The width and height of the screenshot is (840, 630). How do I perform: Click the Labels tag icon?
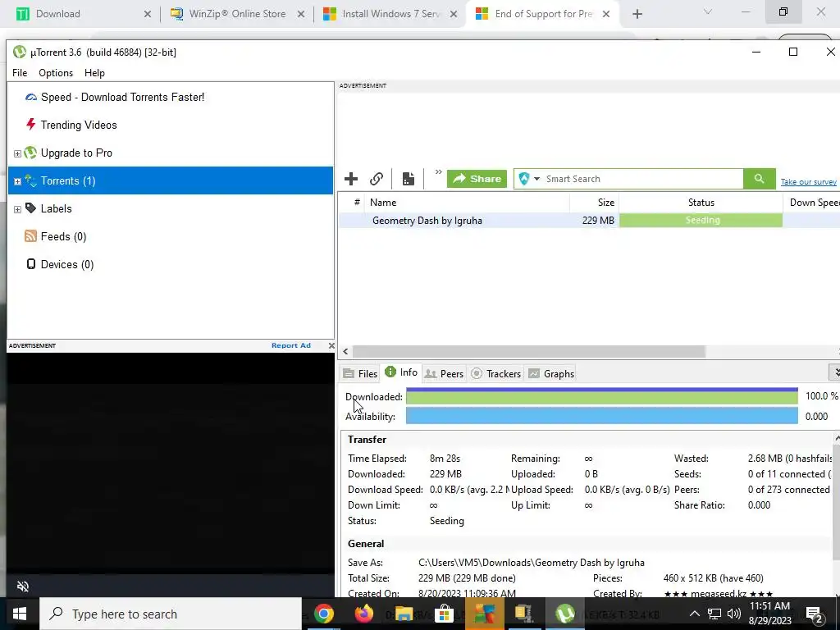[x=31, y=208]
